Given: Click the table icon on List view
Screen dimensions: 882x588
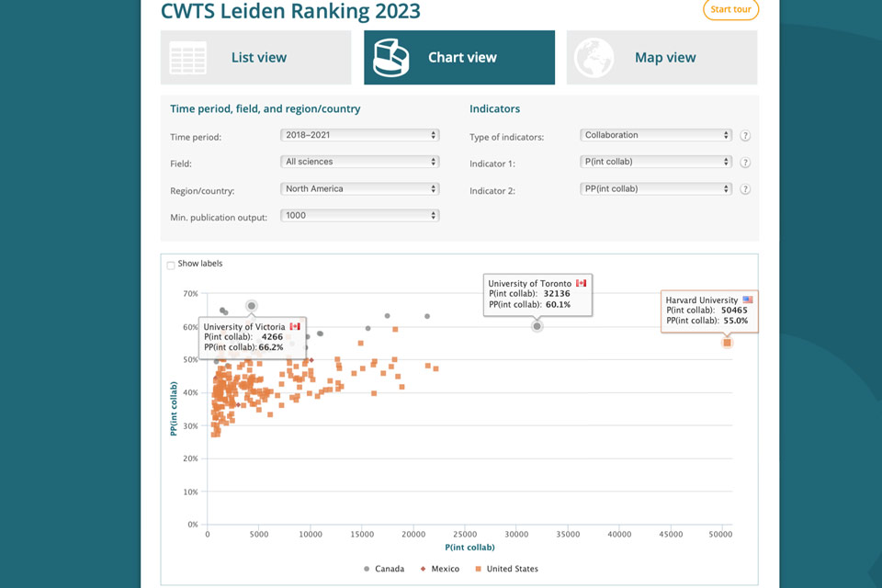Looking at the screenshot, I should coord(187,57).
